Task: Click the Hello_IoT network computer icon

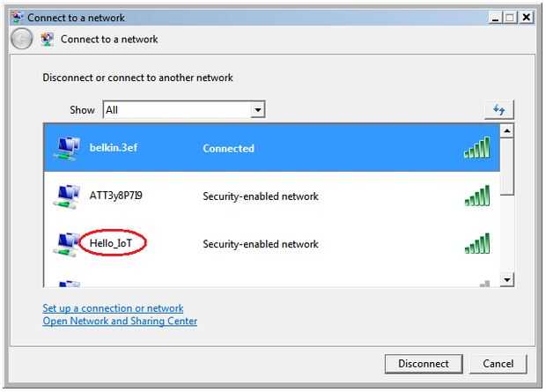Action: pyautogui.click(x=66, y=244)
